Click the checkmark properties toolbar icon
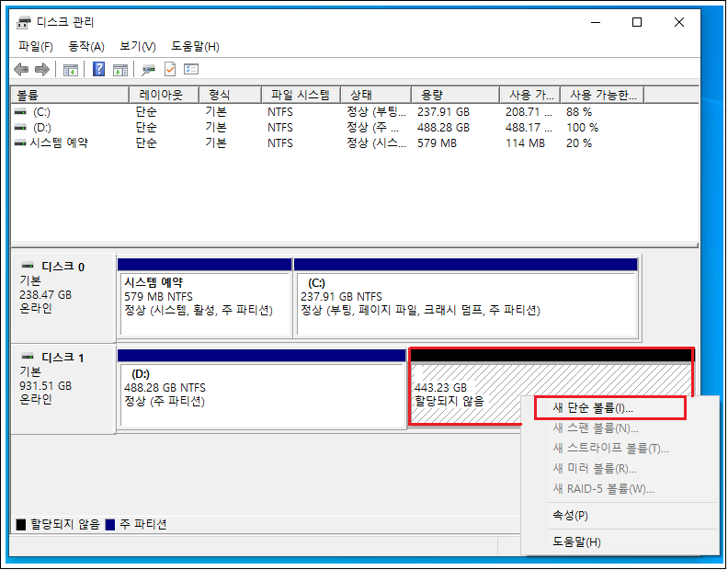728x570 pixels. 170,69
